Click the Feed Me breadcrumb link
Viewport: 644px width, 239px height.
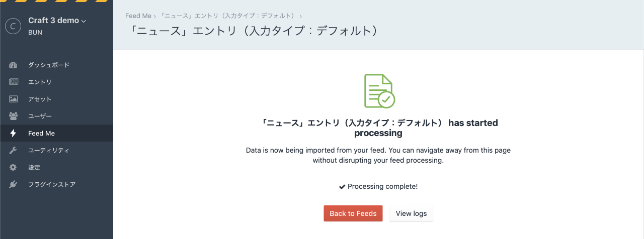(138, 16)
